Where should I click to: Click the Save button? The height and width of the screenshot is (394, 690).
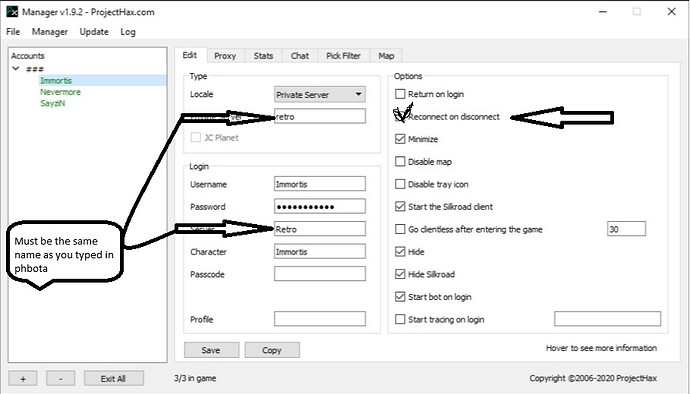[211, 350]
